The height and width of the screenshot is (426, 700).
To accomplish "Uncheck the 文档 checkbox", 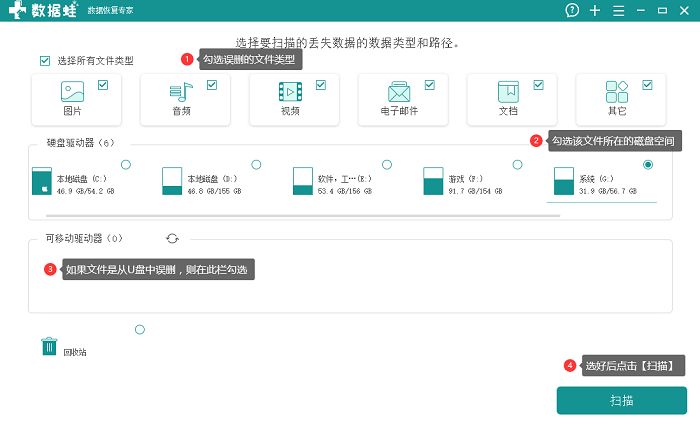I will [539, 85].
